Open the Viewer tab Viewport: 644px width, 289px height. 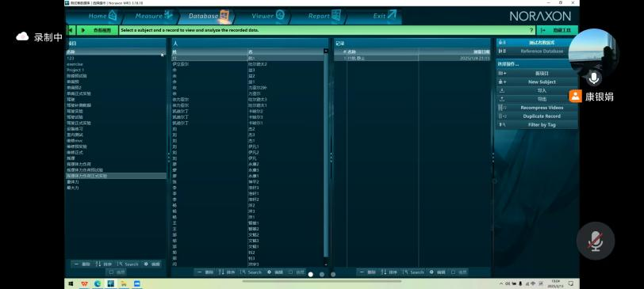tap(267, 16)
